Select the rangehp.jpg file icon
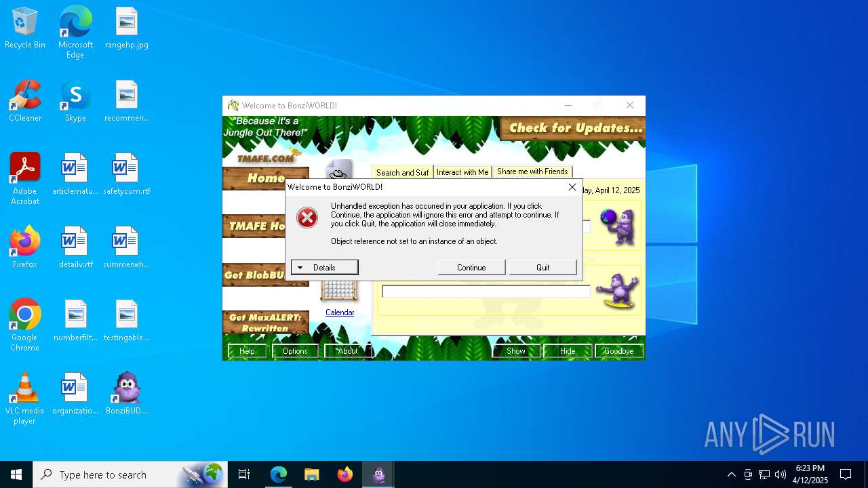Viewport: 868px width, 488px height. point(127,28)
